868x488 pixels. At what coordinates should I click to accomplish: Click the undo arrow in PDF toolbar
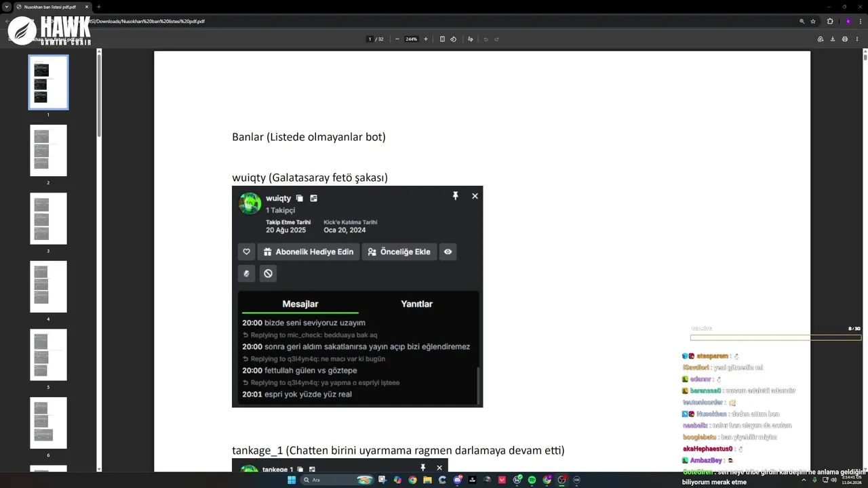pyautogui.click(x=486, y=39)
